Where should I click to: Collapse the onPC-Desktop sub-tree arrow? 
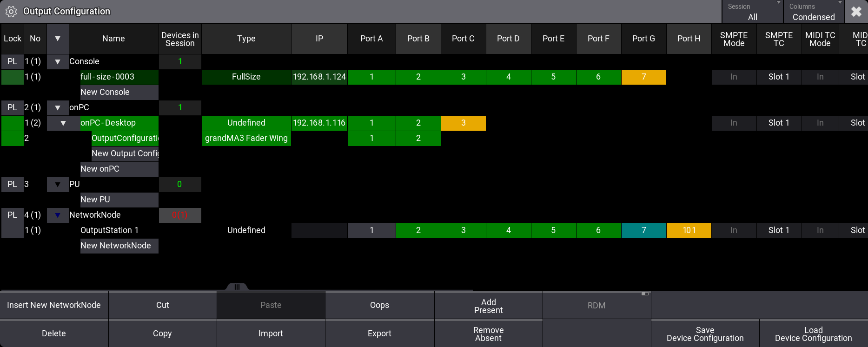[x=63, y=123]
